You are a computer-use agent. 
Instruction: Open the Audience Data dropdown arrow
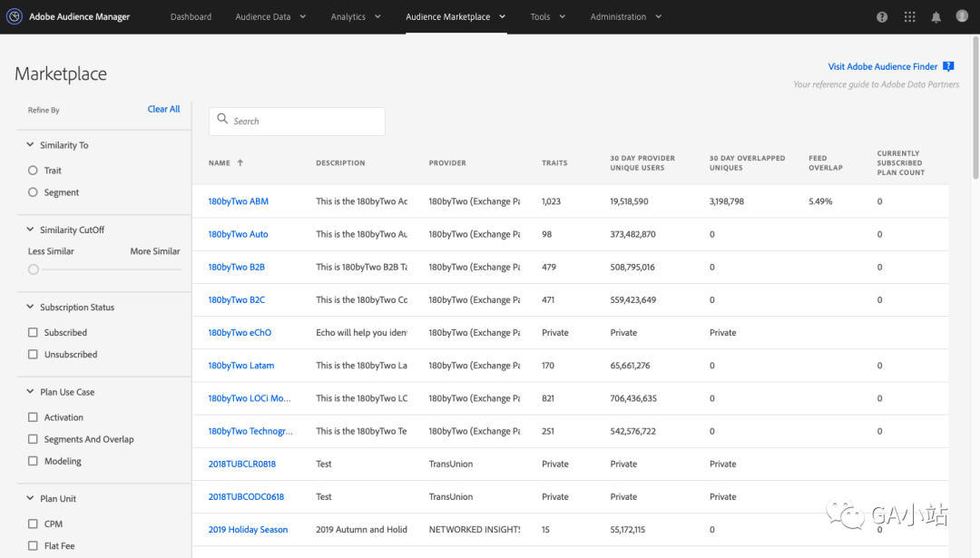(302, 17)
